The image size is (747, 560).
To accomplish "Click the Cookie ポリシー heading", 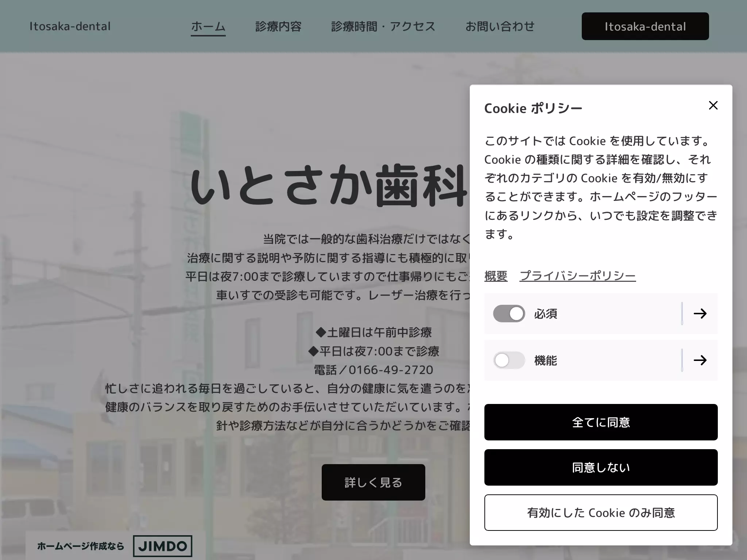I will pyautogui.click(x=533, y=108).
